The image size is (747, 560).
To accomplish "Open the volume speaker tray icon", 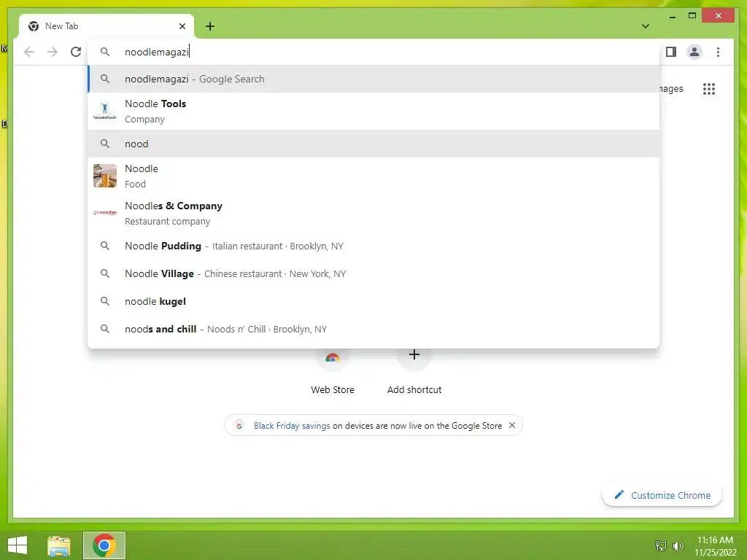I will 678,545.
